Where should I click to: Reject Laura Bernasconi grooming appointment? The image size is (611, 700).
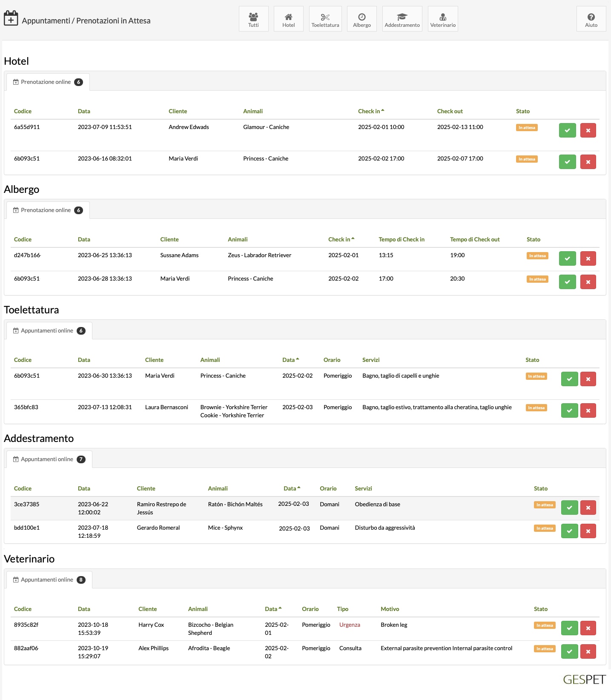tap(588, 410)
